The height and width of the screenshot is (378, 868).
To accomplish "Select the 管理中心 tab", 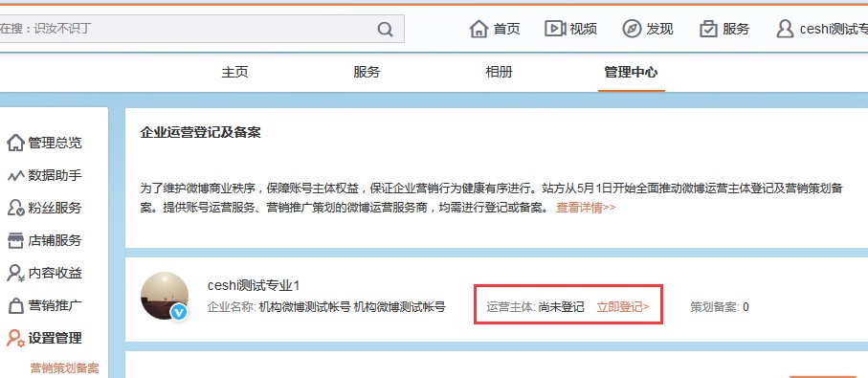I will pos(631,72).
